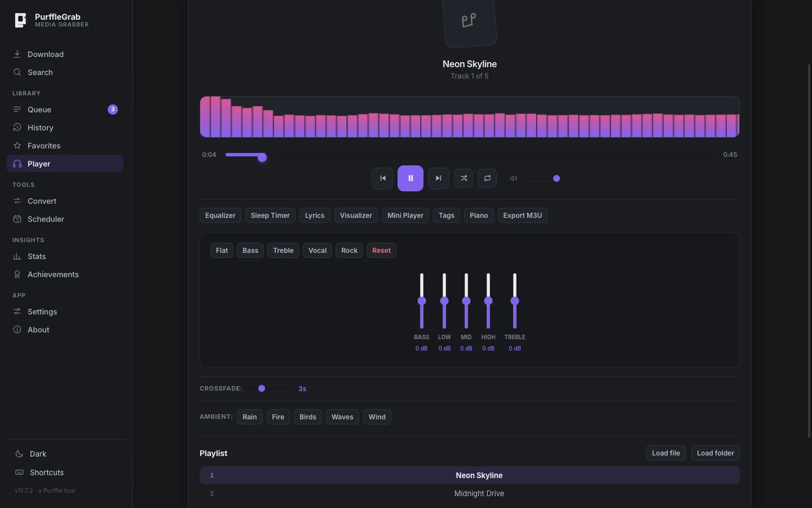Apply the Flat equalizer preset
Image resolution: width=812 pixels, height=508 pixels.
(222, 251)
